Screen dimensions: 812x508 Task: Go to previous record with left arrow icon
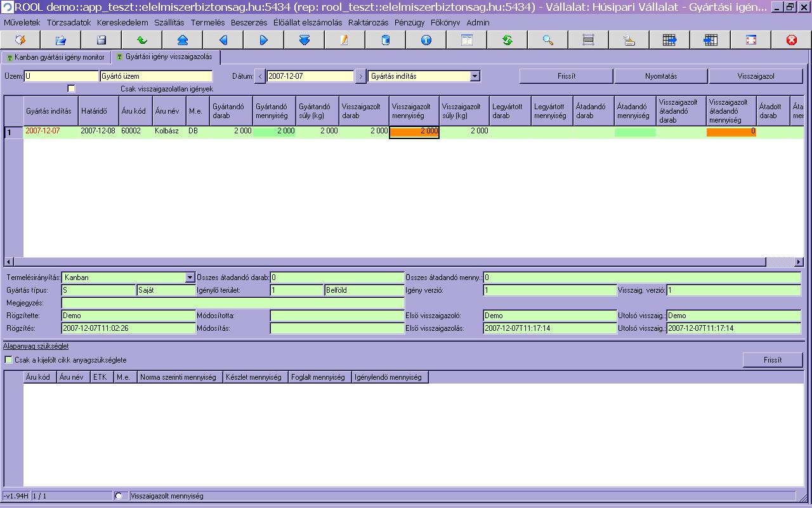(223, 40)
